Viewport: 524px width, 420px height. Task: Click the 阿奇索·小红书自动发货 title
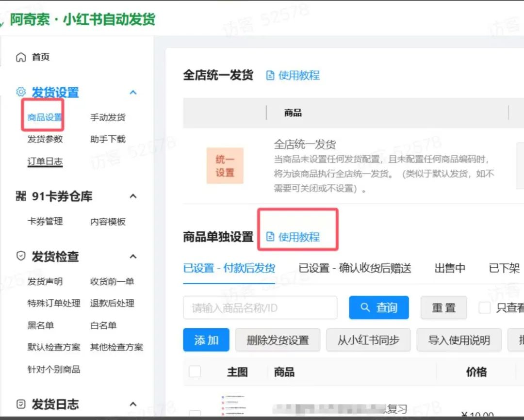82,19
